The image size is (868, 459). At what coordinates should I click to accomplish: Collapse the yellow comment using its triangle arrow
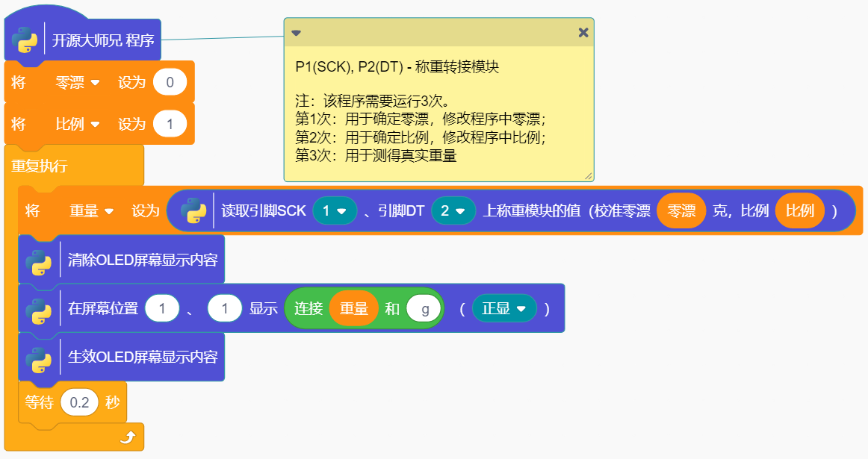(297, 33)
